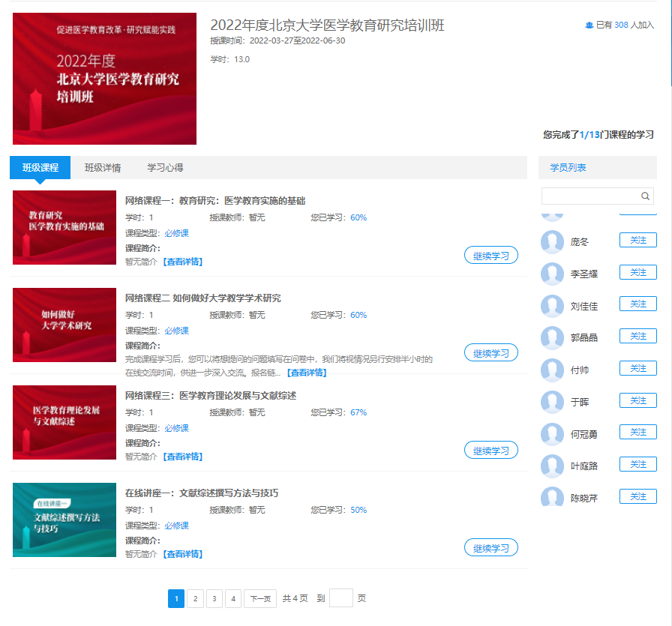
Task: Open course title 网络课程二 如何做好大学教学学术研究
Action: (x=203, y=298)
